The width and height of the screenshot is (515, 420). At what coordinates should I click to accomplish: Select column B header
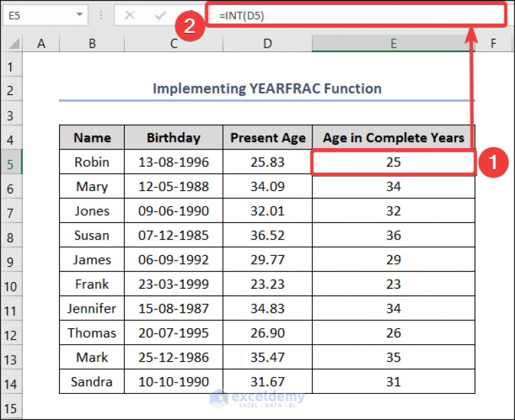92,44
